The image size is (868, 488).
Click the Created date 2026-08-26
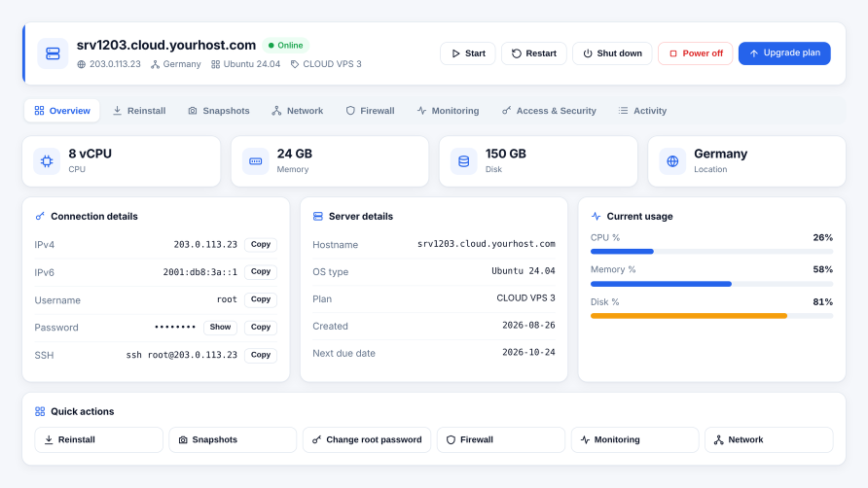528,326
